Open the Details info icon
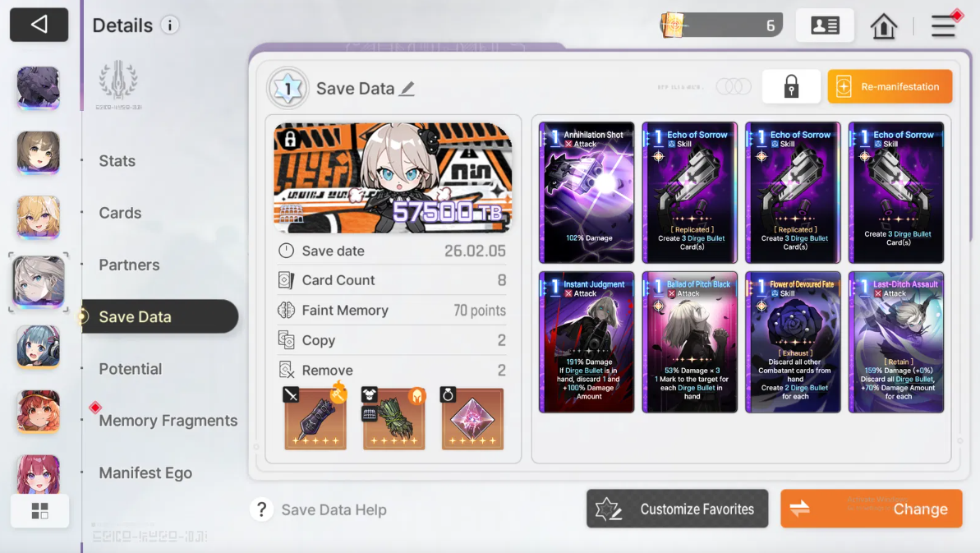 tap(169, 25)
